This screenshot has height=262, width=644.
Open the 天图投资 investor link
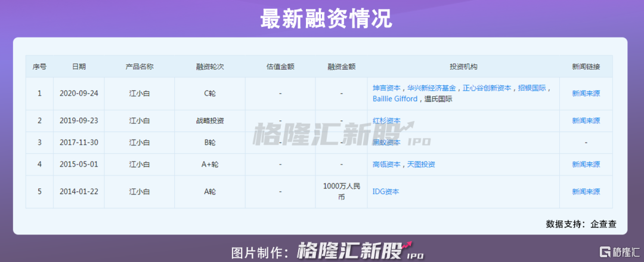tap(422, 164)
